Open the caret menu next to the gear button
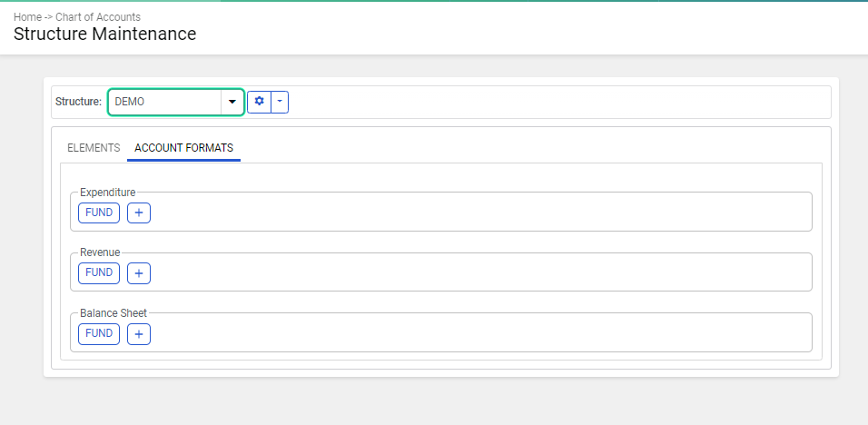 pos(280,102)
